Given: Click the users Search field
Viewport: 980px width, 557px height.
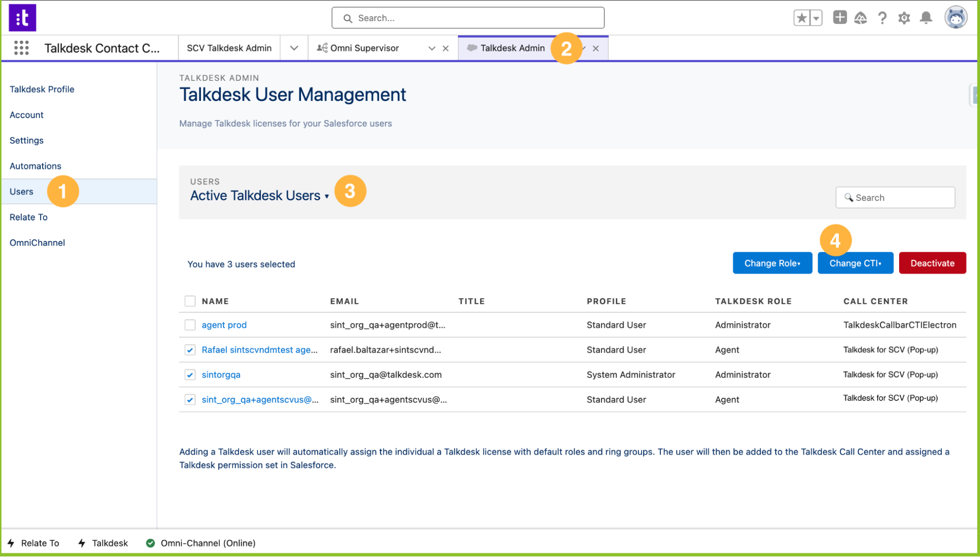Looking at the screenshot, I should point(895,197).
